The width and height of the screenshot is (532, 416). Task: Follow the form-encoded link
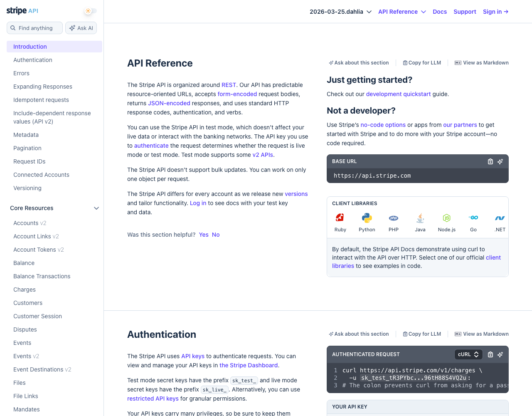pyautogui.click(x=237, y=94)
